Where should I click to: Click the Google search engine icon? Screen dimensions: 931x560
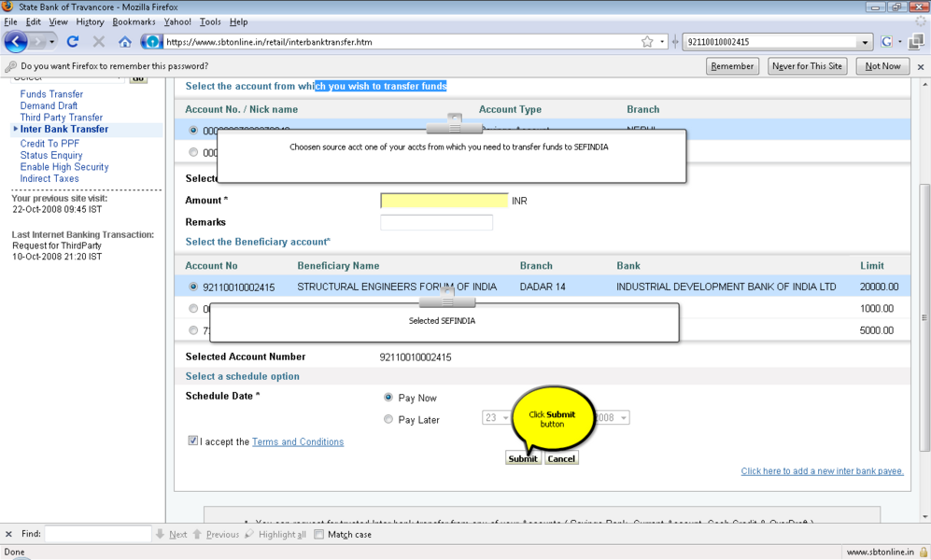click(888, 42)
